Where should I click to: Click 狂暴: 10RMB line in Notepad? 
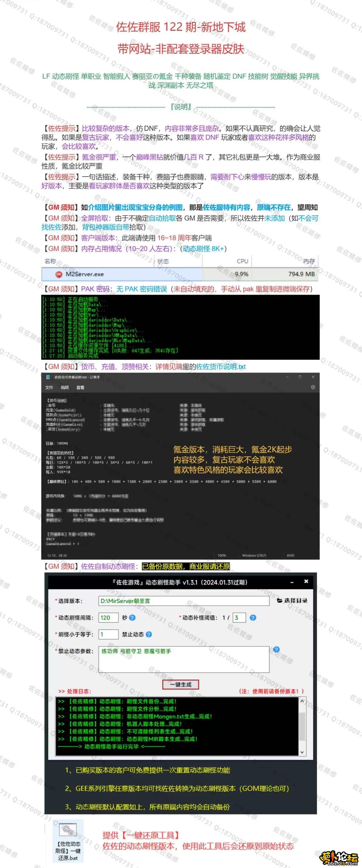[57, 443]
